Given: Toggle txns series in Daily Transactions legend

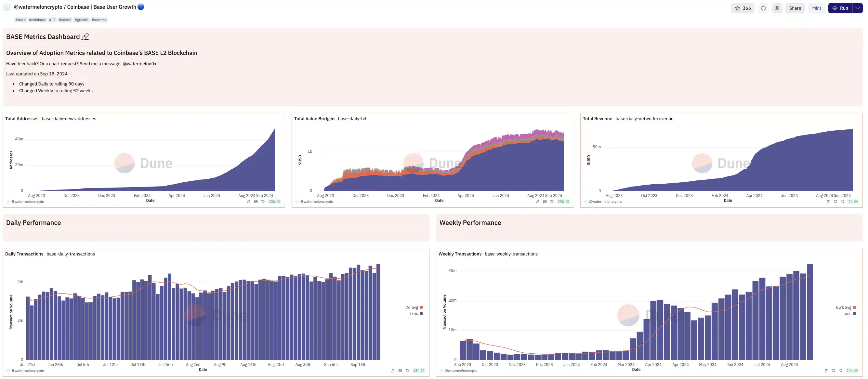Looking at the screenshot, I should tap(416, 313).
